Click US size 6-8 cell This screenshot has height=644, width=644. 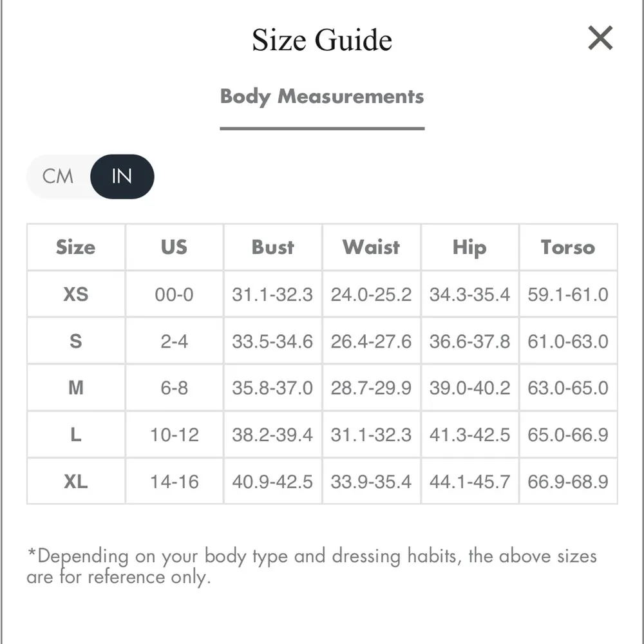[x=174, y=388]
